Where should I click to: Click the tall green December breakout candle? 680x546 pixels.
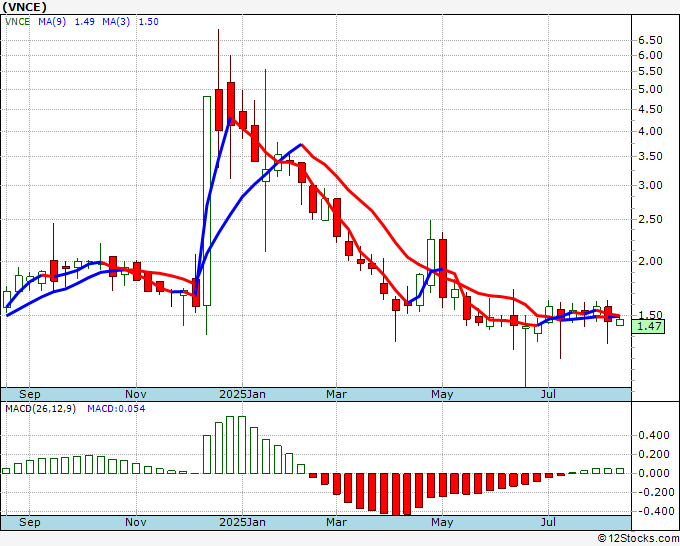pos(207,201)
